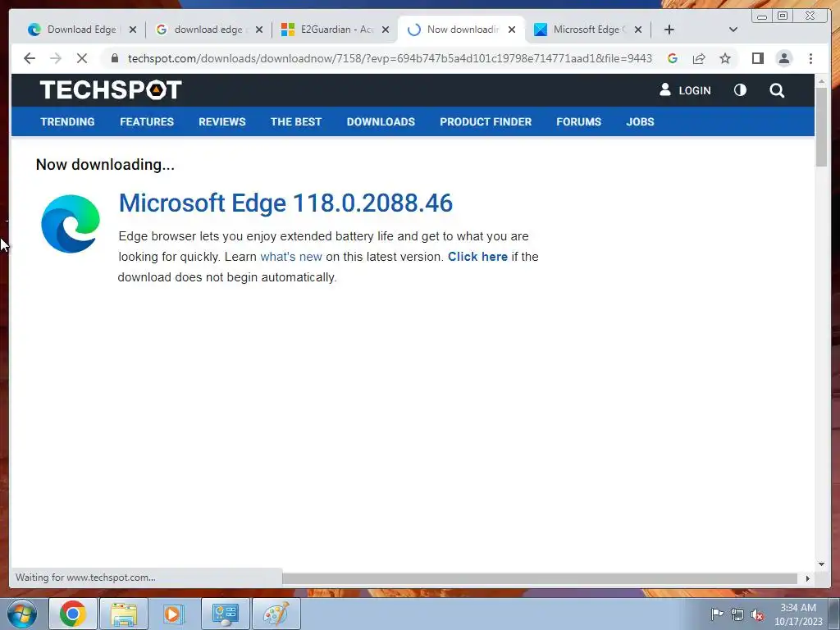This screenshot has height=630, width=840.
Task: Open the Control Panel taskbar icon
Action: 225,614
